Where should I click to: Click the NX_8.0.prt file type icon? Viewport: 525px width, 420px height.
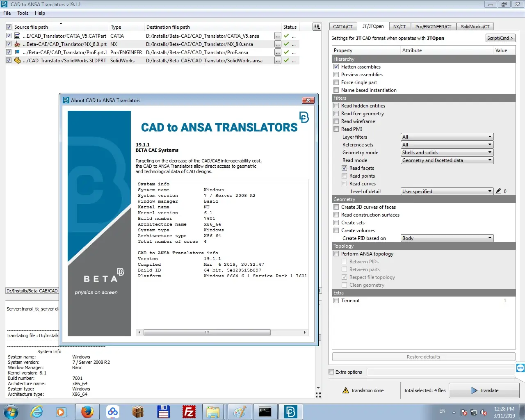tap(17, 44)
